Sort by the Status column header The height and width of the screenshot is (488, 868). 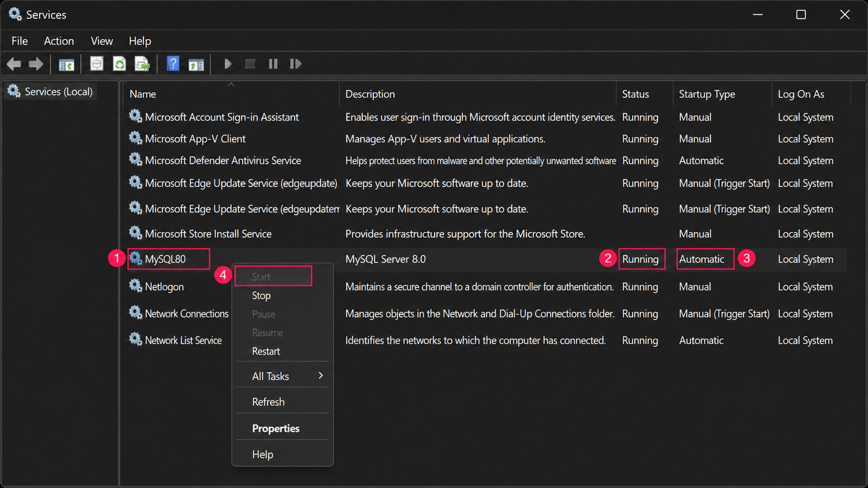click(x=645, y=94)
